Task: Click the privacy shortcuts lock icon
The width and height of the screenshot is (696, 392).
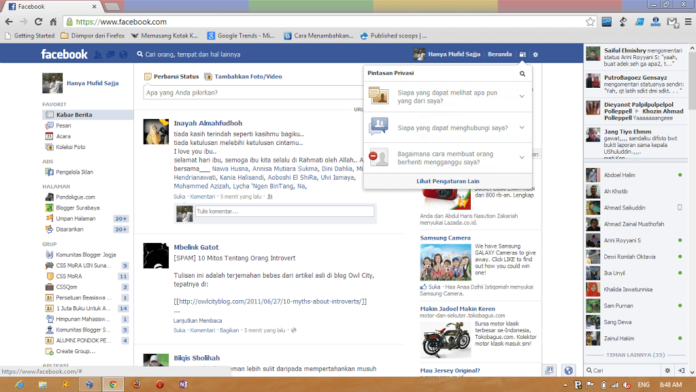Action: pos(522,54)
